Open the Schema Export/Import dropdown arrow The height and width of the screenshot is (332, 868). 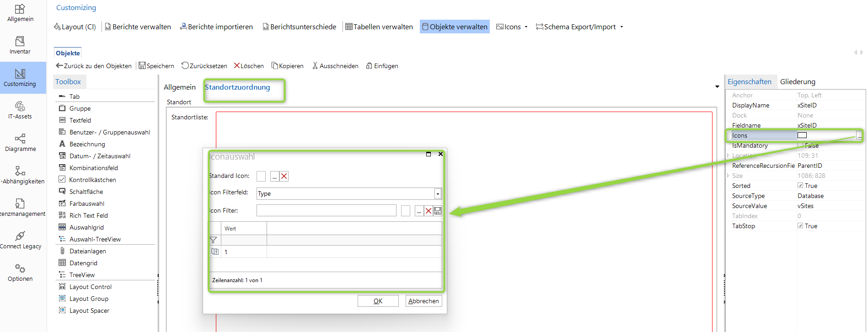(x=622, y=27)
